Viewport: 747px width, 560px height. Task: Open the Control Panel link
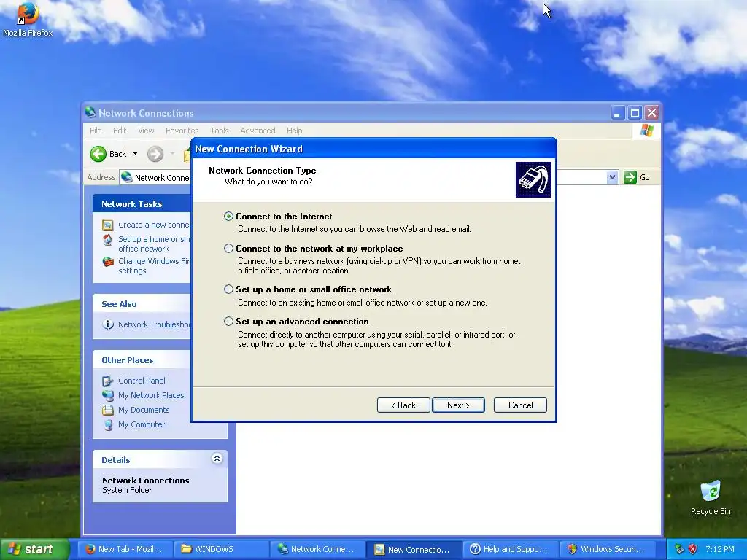pyautogui.click(x=142, y=381)
